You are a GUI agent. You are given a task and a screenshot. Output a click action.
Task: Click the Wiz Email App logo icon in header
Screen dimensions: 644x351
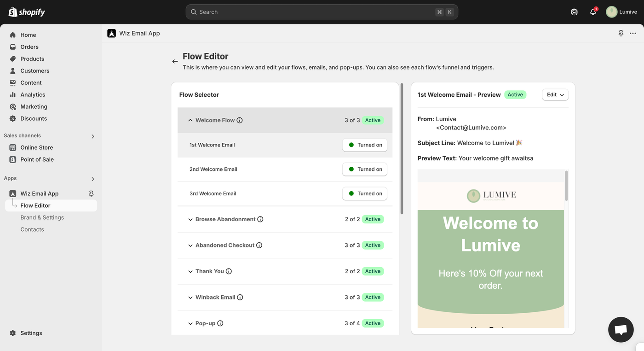point(111,33)
